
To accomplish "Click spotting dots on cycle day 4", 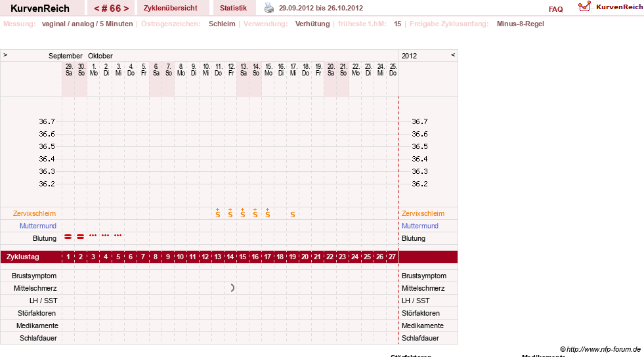I will pos(106,236).
